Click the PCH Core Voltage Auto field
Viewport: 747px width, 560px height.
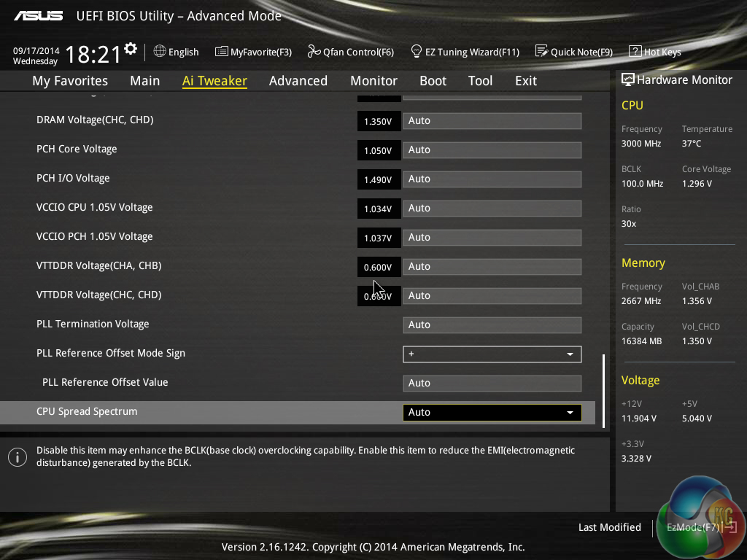coord(492,150)
